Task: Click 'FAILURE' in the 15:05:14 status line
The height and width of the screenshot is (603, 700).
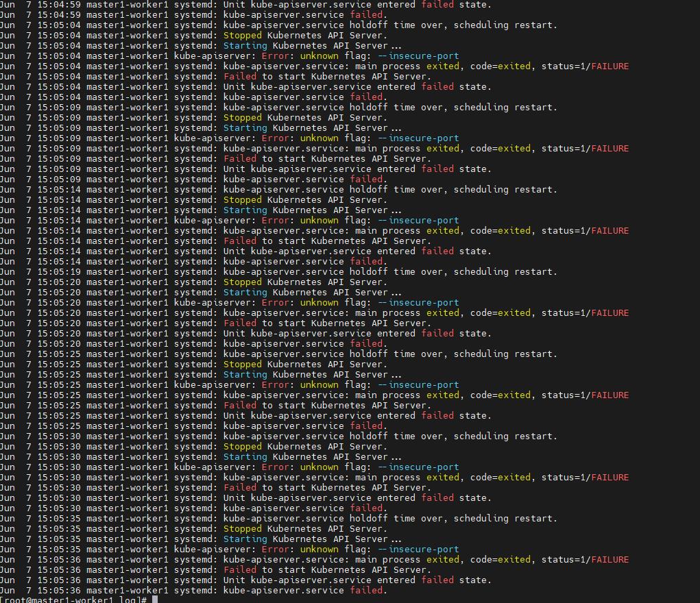Action: 610,230
